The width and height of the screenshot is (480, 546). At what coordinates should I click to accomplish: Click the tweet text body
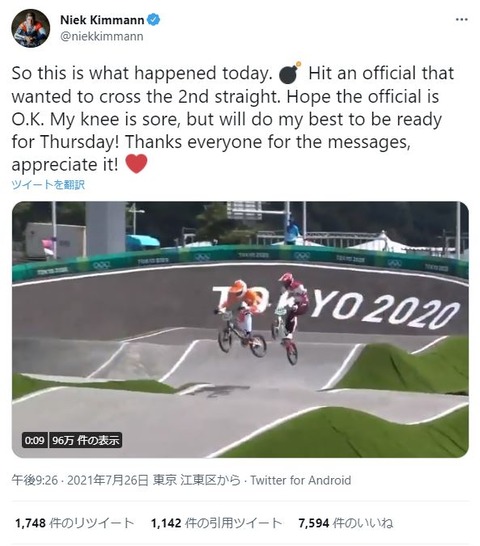[233, 119]
